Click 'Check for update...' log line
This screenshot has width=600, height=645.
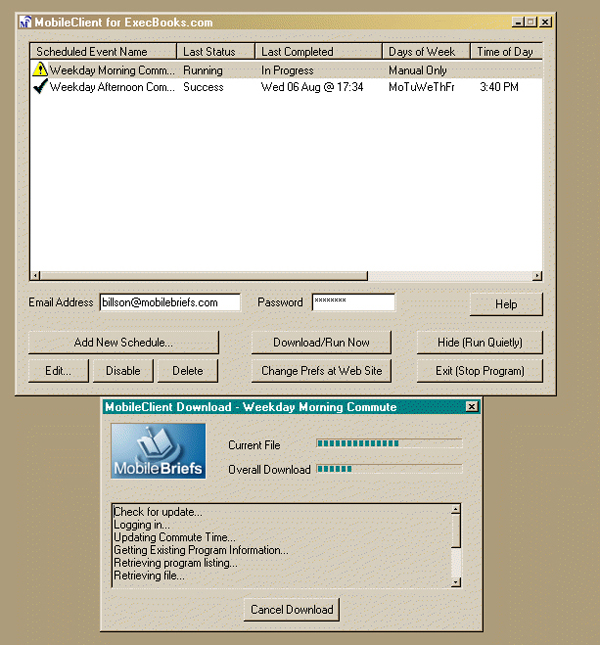(158, 512)
